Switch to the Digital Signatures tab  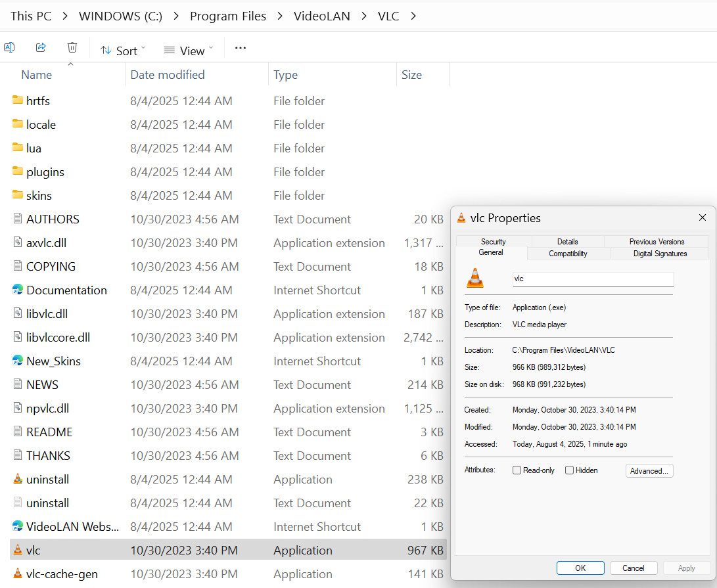[x=660, y=254]
